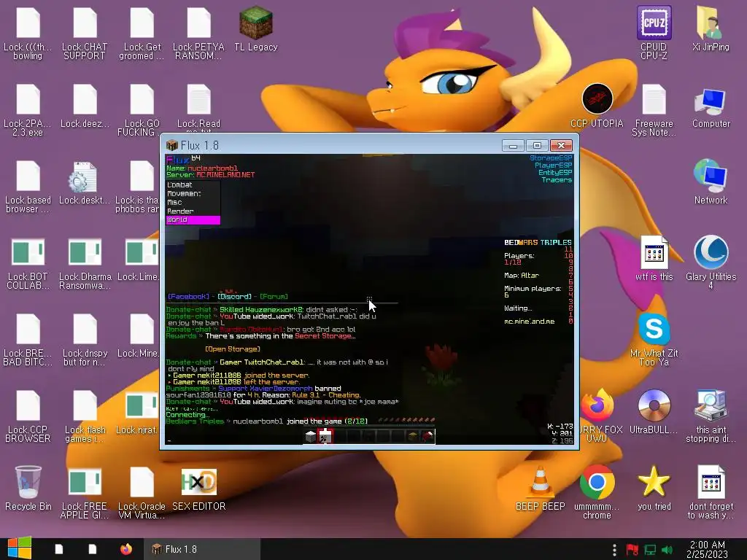Select Movement category in Flux menu
This screenshot has width=747, height=560.
click(193, 193)
